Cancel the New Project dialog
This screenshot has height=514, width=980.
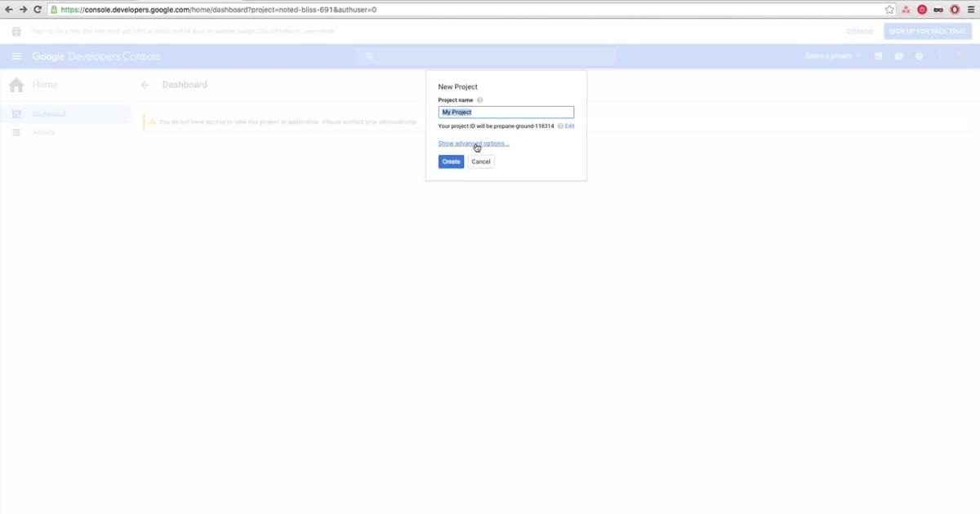[481, 162]
